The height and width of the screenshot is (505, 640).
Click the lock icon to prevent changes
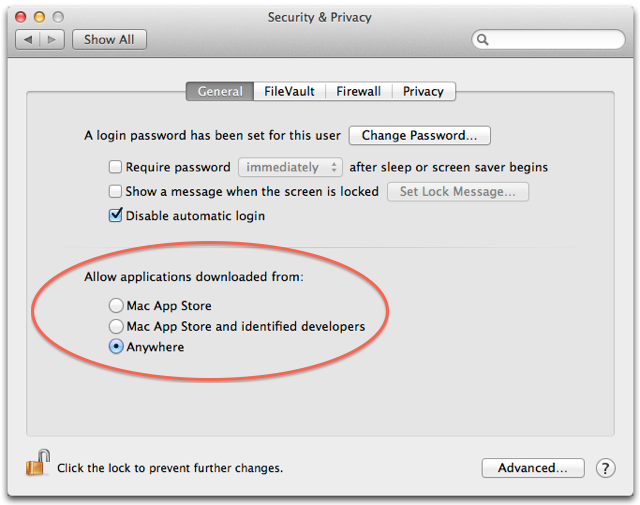click(x=38, y=463)
